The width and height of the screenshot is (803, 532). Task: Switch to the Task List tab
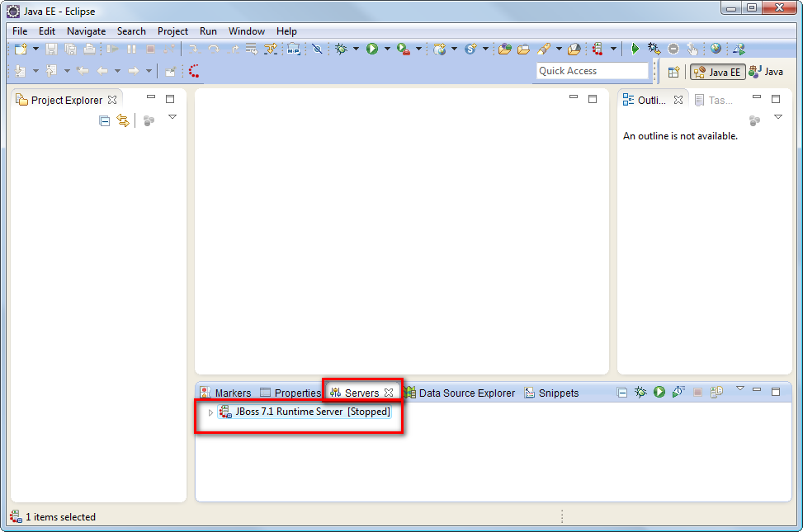714,101
